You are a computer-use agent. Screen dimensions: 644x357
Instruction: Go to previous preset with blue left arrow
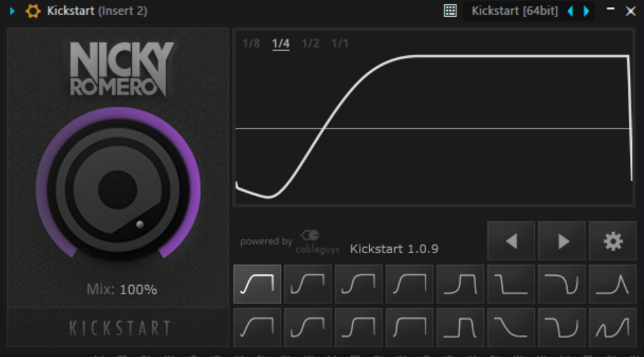tap(571, 11)
